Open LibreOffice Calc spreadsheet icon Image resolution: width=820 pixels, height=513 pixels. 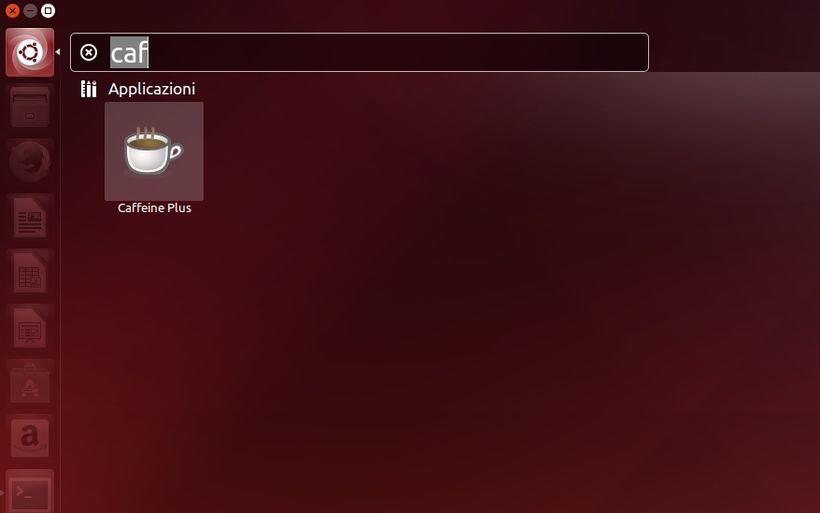(30, 273)
